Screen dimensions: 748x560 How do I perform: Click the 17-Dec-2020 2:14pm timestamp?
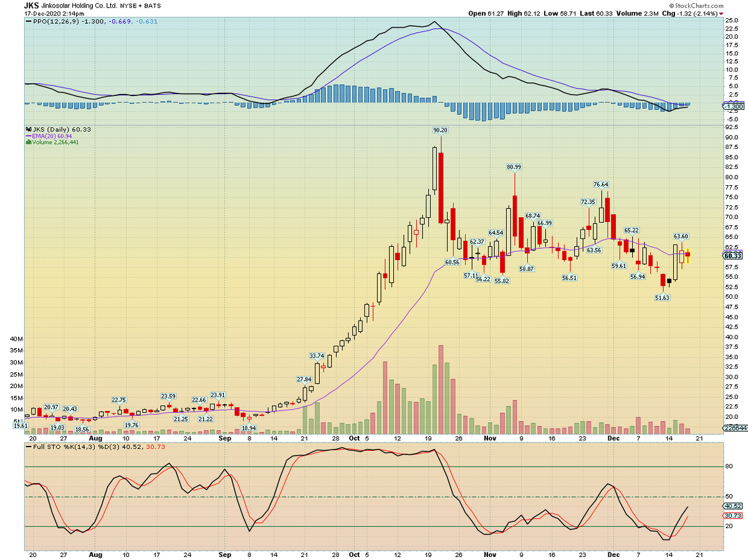(x=54, y=12)
